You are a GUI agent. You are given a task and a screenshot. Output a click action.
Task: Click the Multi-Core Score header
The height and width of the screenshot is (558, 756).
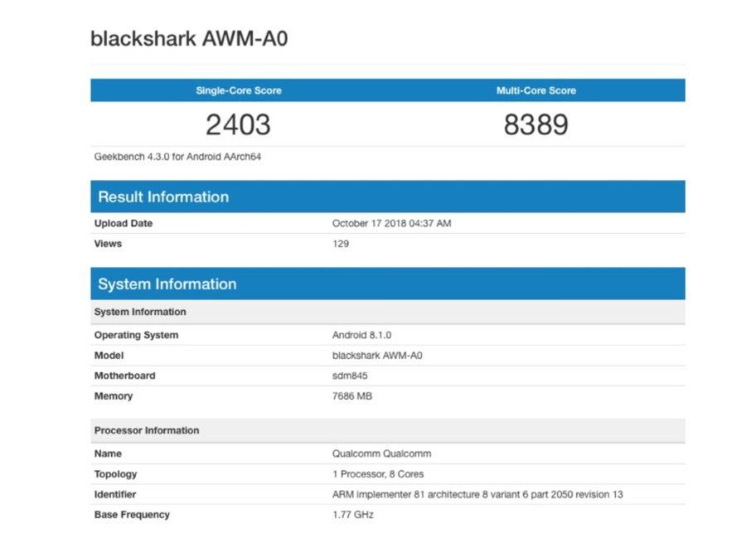point(535,90)
